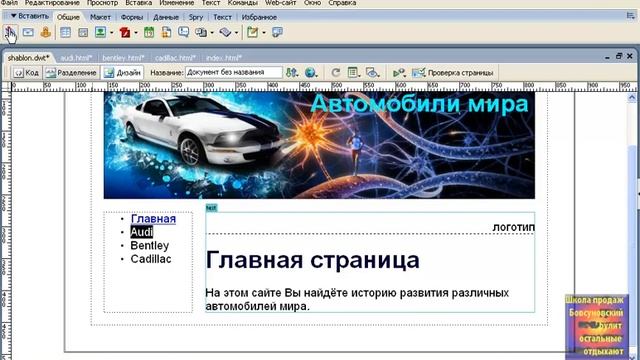
Task: Collapse the Вставить panel with its arrow
Action: point(13,16)
